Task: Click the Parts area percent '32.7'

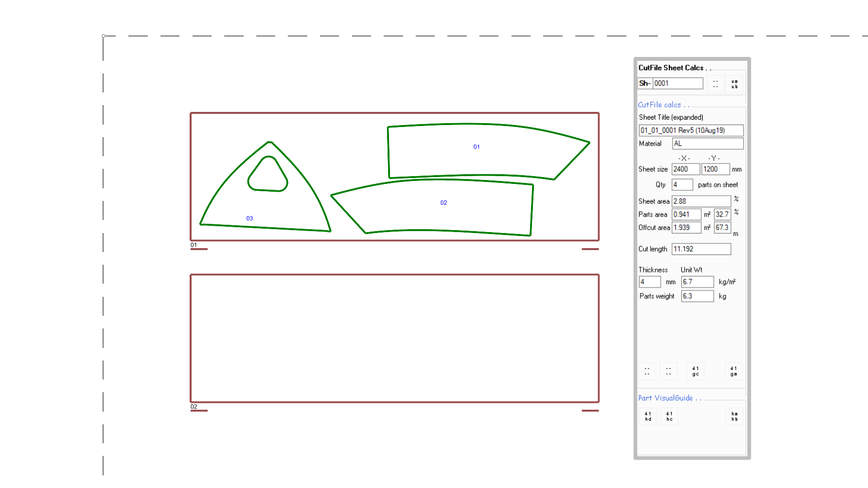Action: pos(723,214)
